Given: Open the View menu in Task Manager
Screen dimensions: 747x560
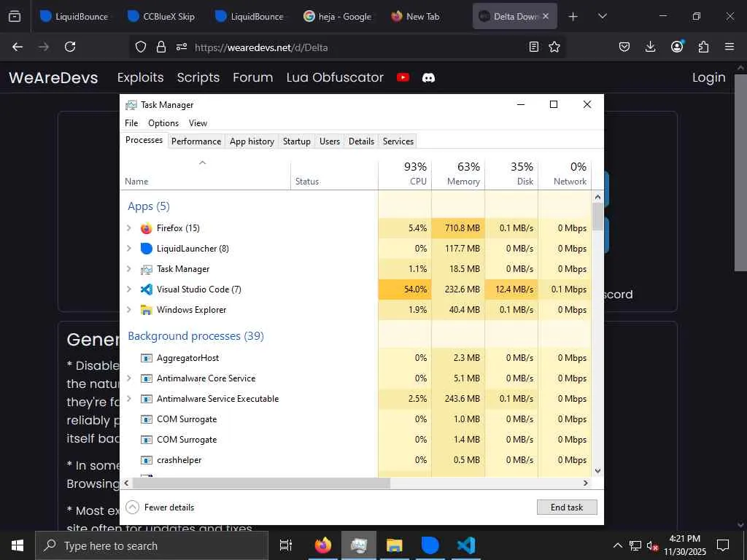Looking at the screenshot, I should (x=198, y=122).
